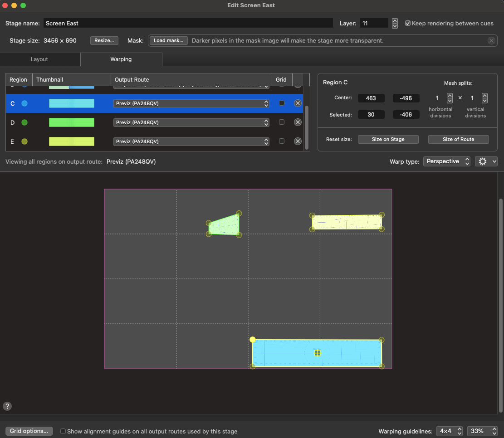504x438 pixels.
Task: Open the Warping guidelines 4x4 dropdown
Action: coord(449,431)
